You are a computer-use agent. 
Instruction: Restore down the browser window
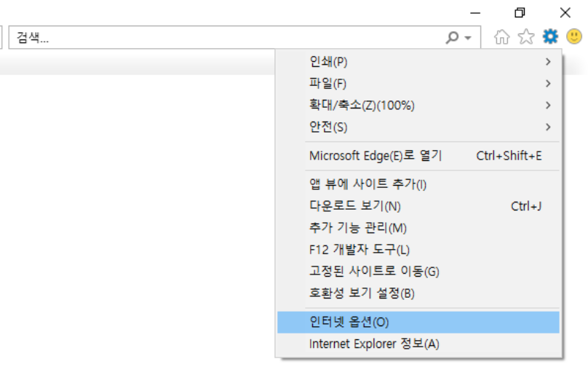click(520, 13)
